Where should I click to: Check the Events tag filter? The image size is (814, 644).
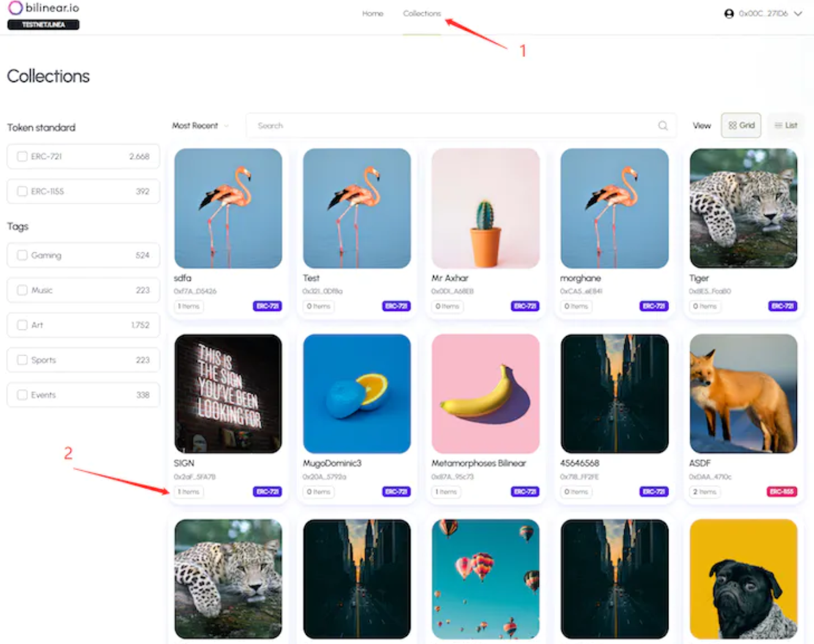[x=23, y=395]
